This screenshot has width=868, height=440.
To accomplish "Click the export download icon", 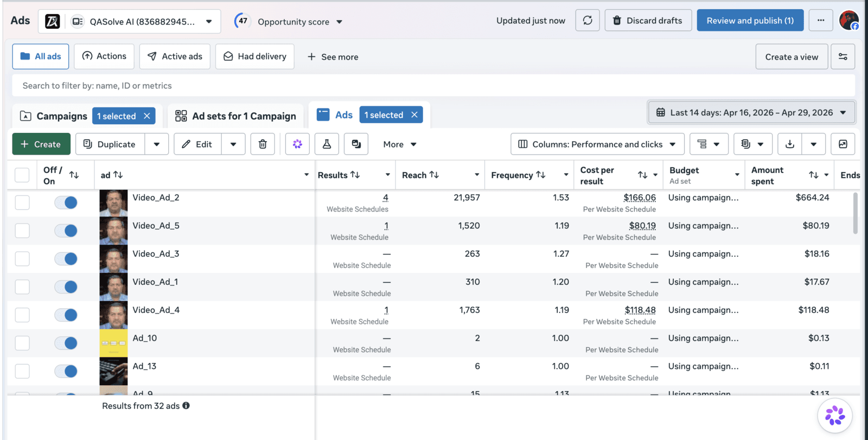I will [x=790, y=144].
